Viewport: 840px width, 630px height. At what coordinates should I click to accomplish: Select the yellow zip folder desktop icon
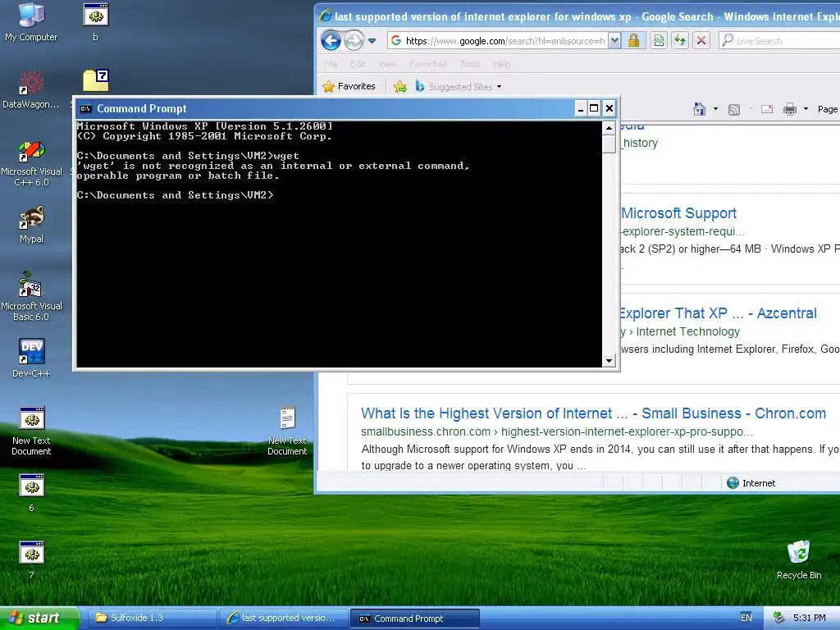point(96,80)
